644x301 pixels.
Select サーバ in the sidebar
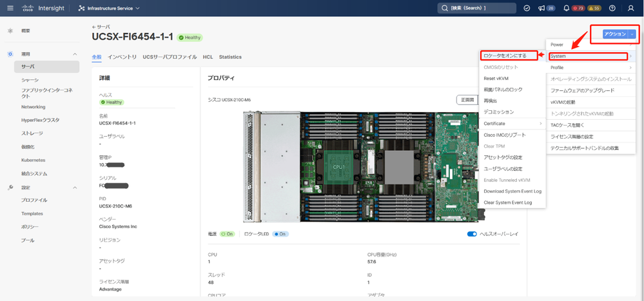[x=46, y=66]
